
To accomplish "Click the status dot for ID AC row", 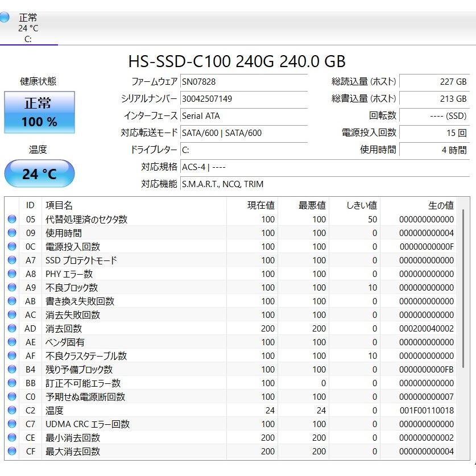I will tap(12, 314).
